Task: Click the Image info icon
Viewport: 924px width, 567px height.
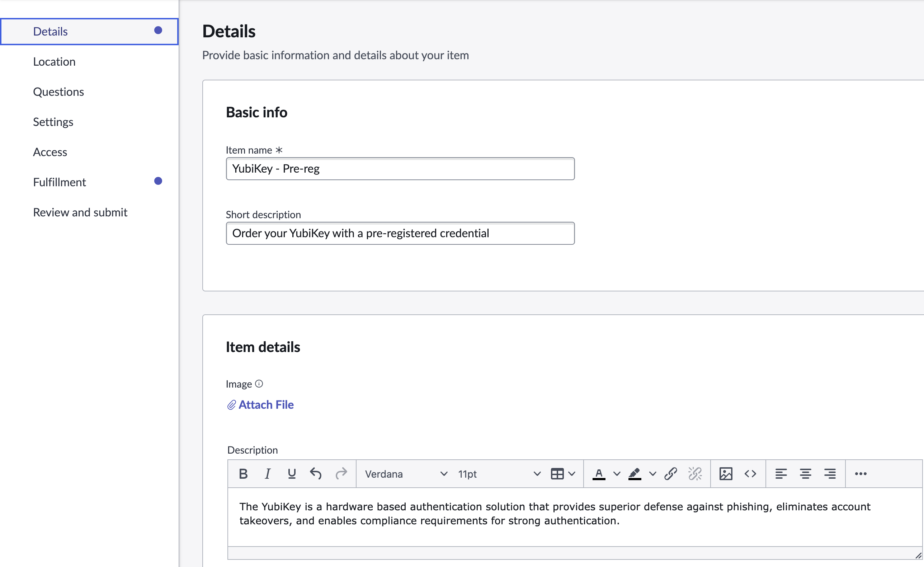Action: (x=259, y=384)
